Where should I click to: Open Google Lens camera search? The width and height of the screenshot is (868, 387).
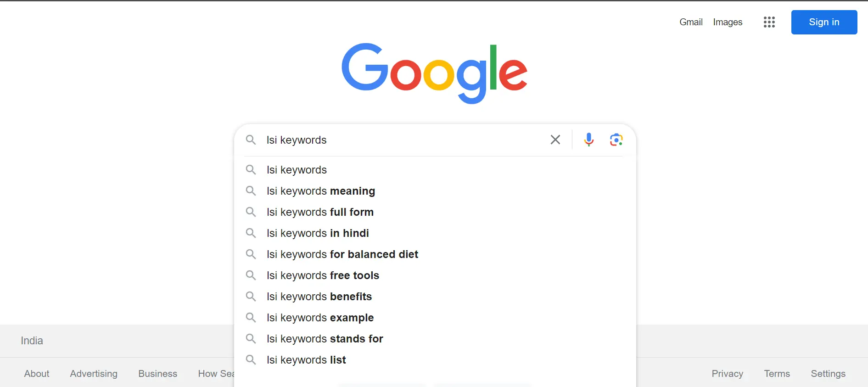click(616, 140)
